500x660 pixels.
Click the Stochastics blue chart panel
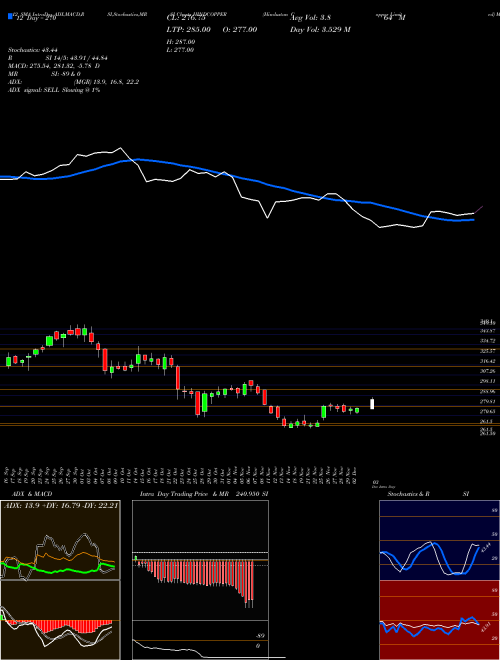point(438,540)
